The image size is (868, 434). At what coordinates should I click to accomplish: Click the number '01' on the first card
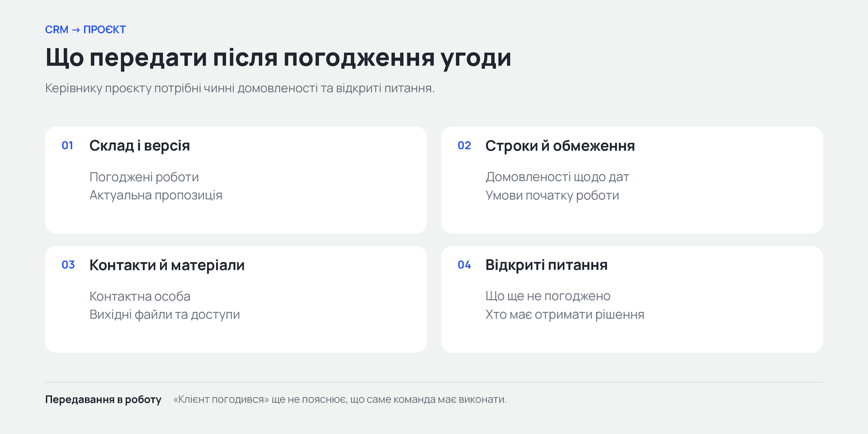point(67,146)
